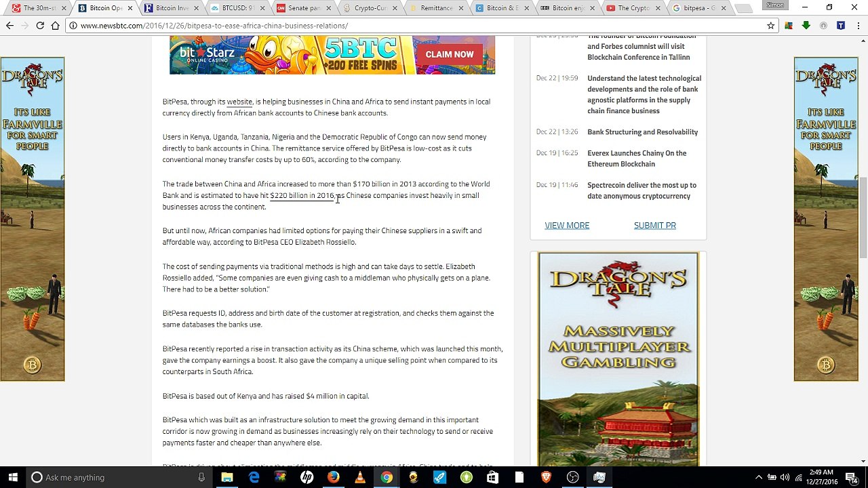Click the '$220 billion in 2016' link
This screenshot has width=868, height=488.
coord(302,195)
